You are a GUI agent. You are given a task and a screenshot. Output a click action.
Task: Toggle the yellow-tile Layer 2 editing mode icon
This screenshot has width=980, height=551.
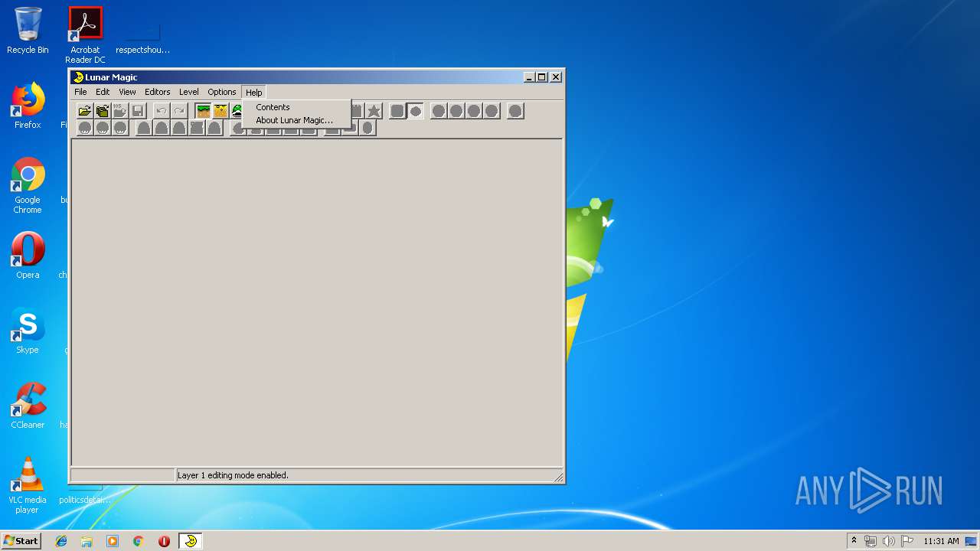tap(220, 111)
